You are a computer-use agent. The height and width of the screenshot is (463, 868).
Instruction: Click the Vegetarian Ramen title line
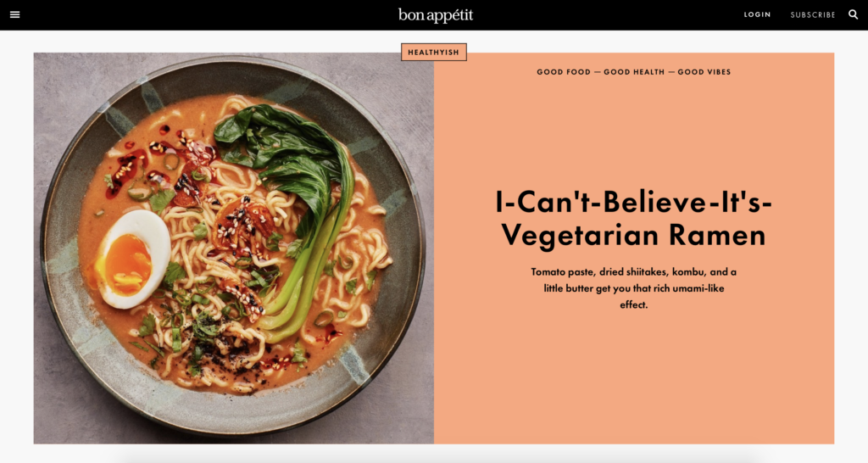[x=633, y=235]
